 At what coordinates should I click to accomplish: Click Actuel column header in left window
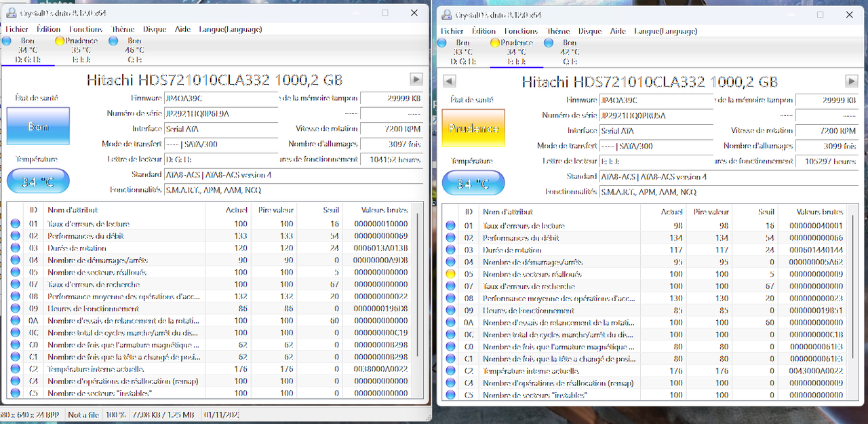click(x=229, y=210)
